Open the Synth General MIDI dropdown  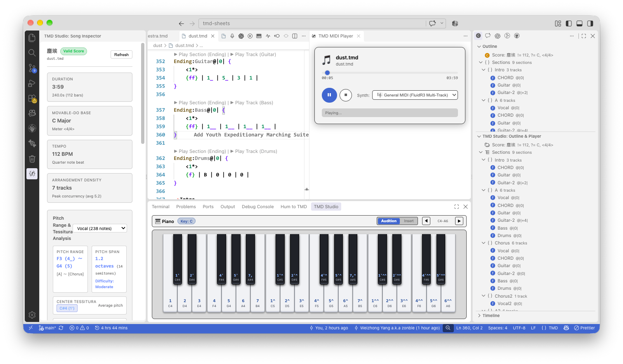tap(415, 95)
